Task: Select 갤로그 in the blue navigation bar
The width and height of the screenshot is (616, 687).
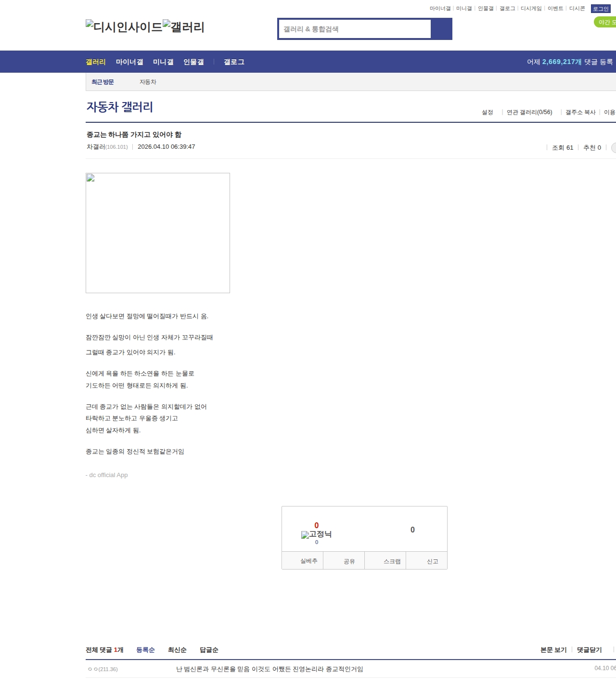Action: (234, 62)
